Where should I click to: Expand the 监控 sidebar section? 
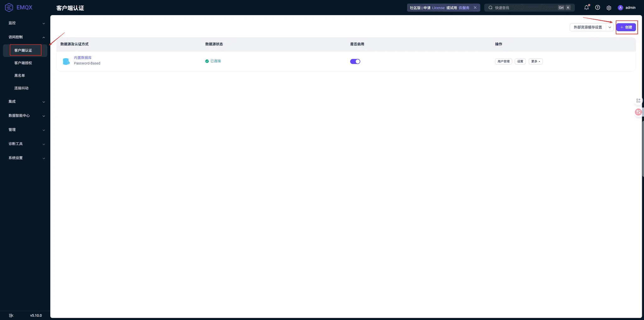tap(26, 23)
